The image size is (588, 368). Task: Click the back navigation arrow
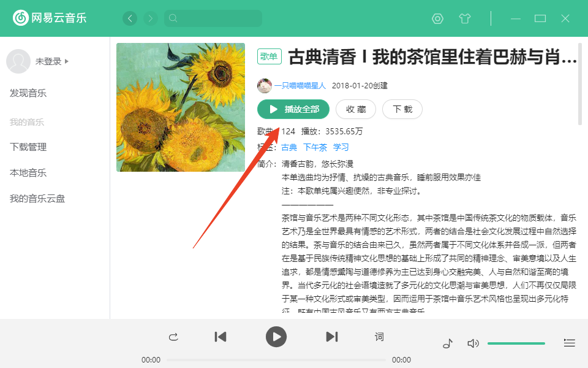click(129, 18)
